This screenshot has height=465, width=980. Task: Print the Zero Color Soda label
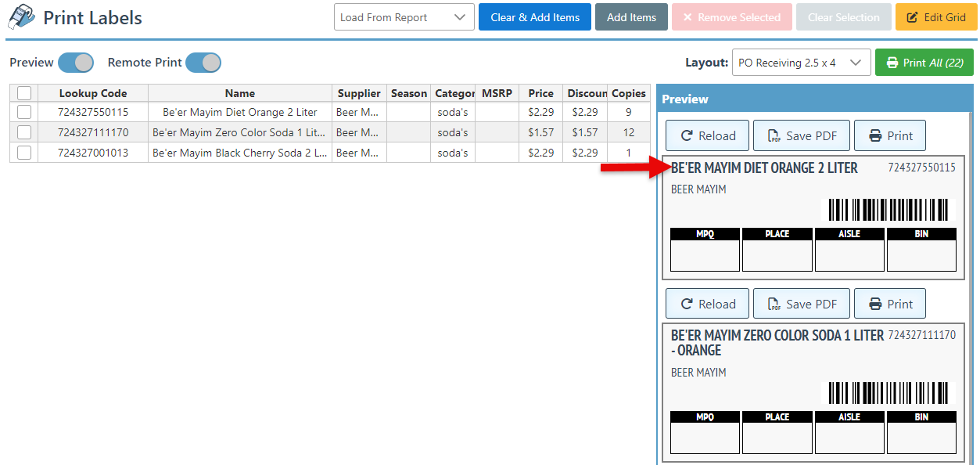tap(889, 304)
